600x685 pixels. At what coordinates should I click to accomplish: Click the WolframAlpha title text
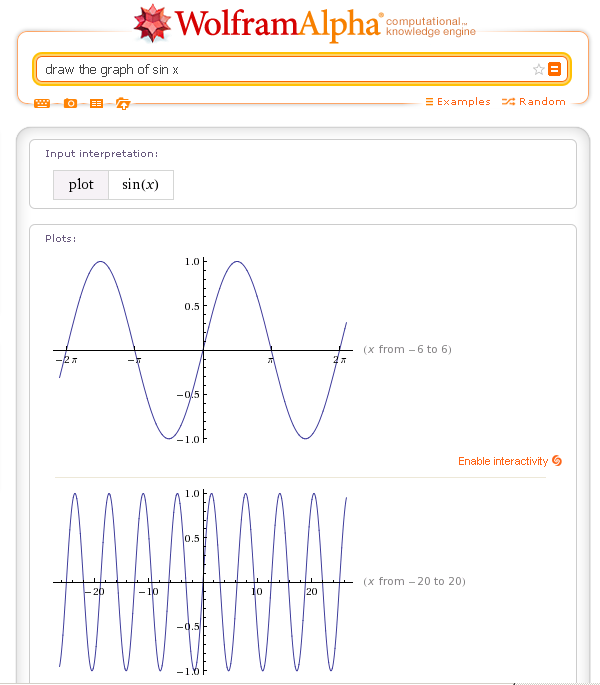click(x=278, y=24)
